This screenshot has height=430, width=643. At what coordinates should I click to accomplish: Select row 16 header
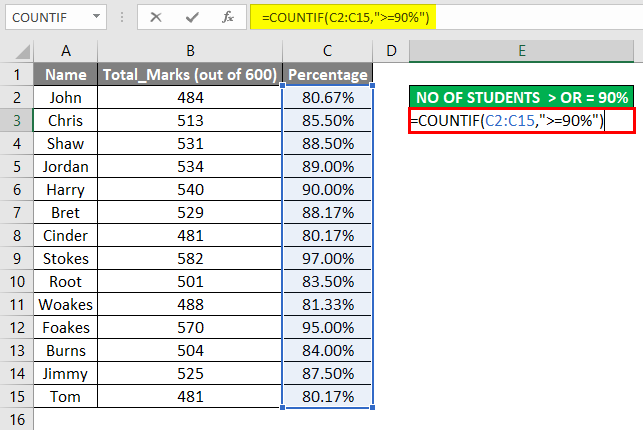(17, 419)
